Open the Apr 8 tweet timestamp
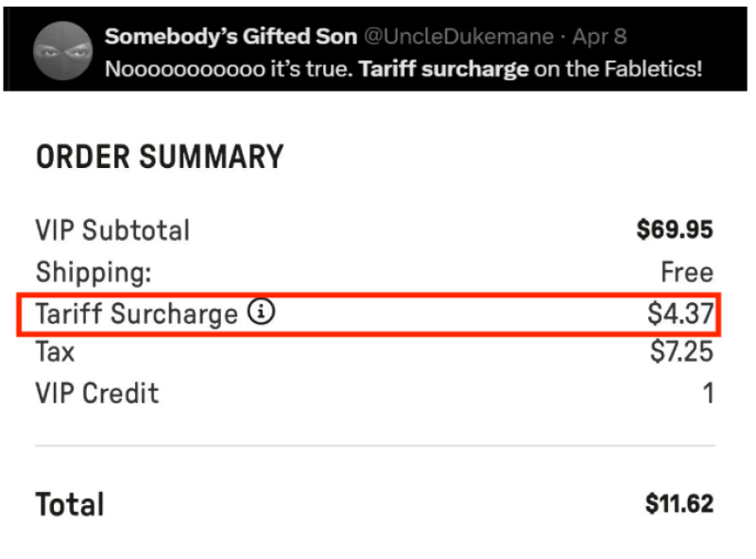The image size is (756, 559). [598, 37]
